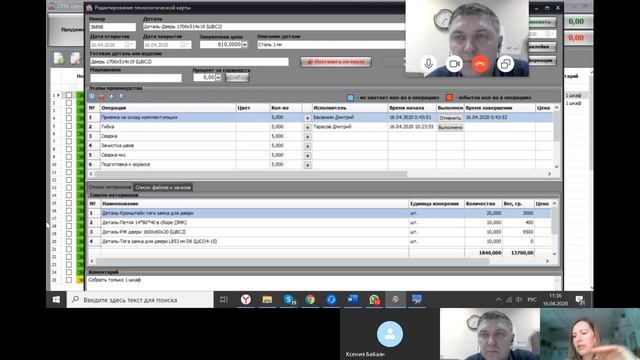Viewport: 640px width, 360px height.
Task: Hang up the call with red button
Action: point(480,64)
